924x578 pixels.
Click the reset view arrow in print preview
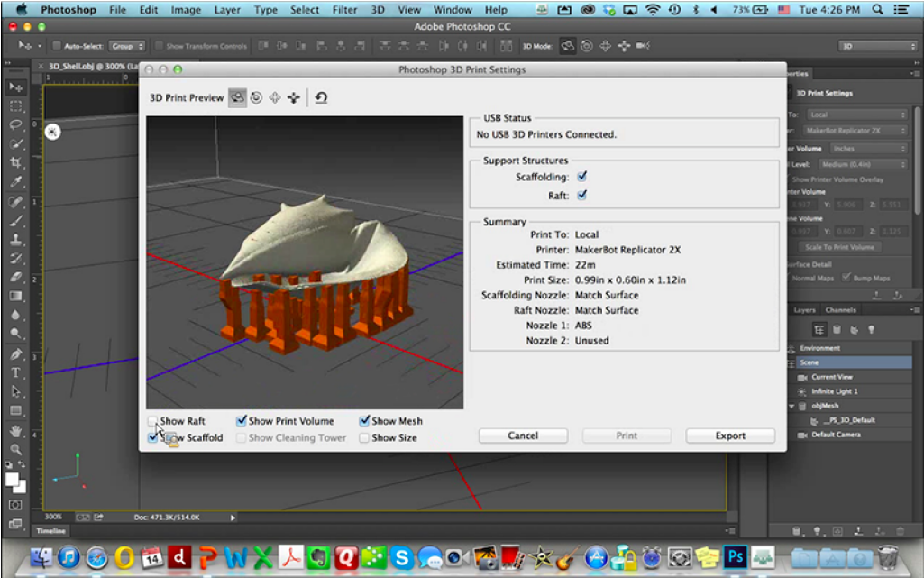coord(321,97)
